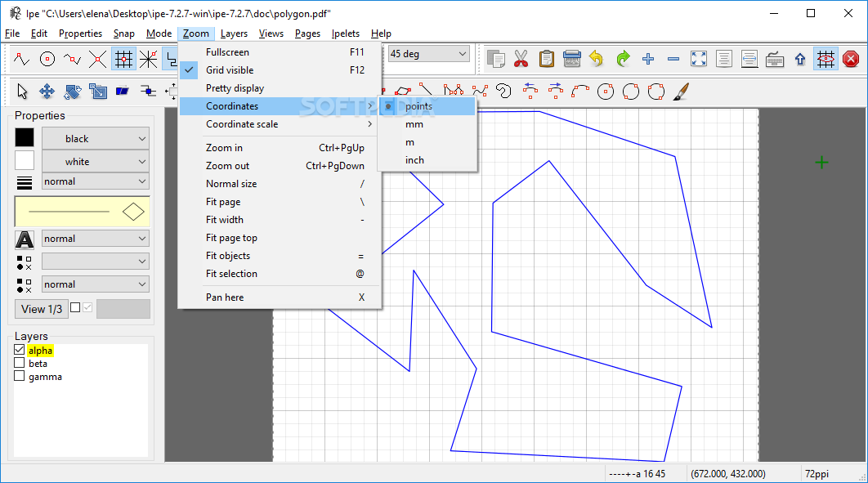The image size is (868, 483).
Task: Toggle snap to grid icon
Action: [x=123, y=59]
